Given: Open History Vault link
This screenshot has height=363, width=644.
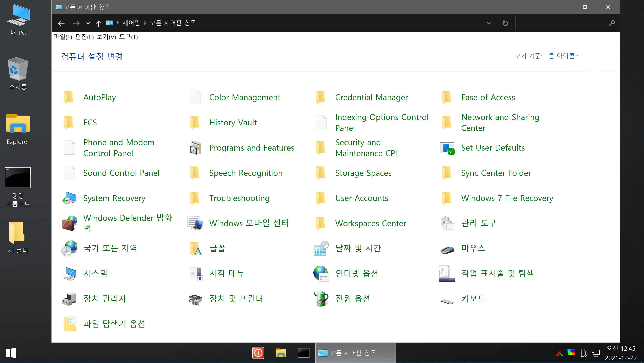Looking at the screenshot, I should (233, 123).
